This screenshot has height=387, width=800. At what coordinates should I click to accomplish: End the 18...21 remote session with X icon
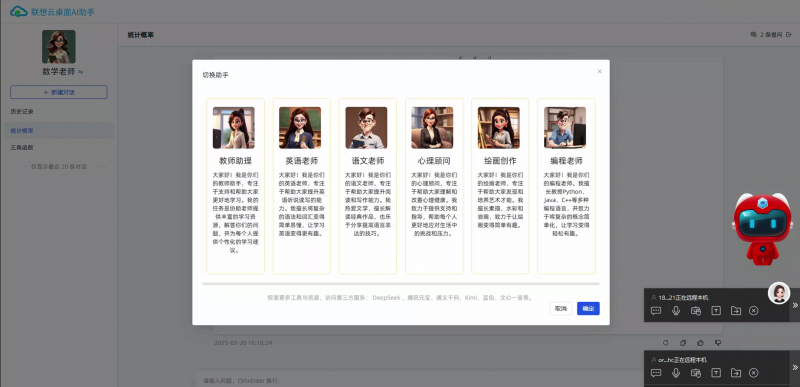tap(754, 311)
